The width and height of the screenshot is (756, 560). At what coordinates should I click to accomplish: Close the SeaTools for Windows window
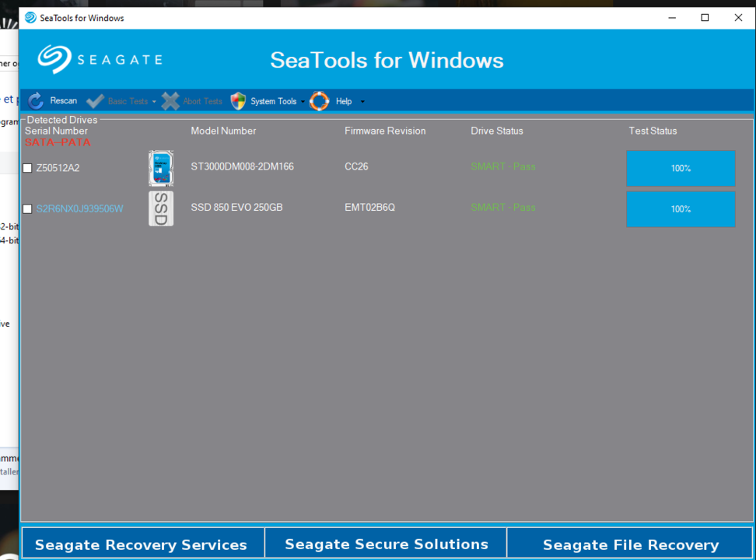[738, 18]
